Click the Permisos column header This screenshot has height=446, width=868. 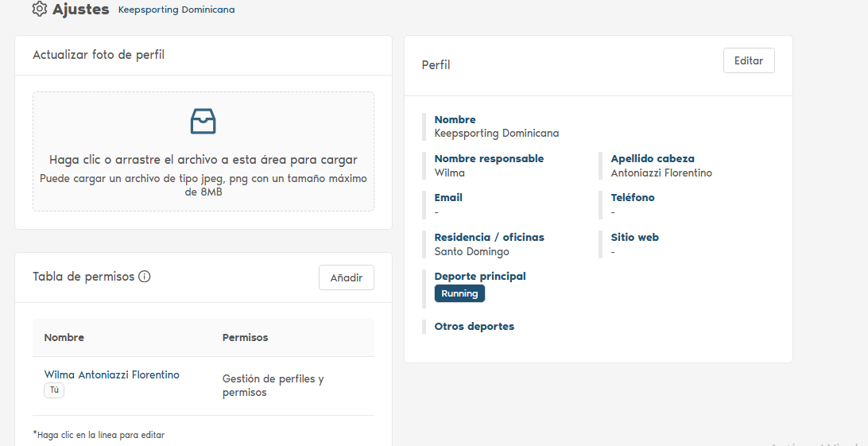245,337
